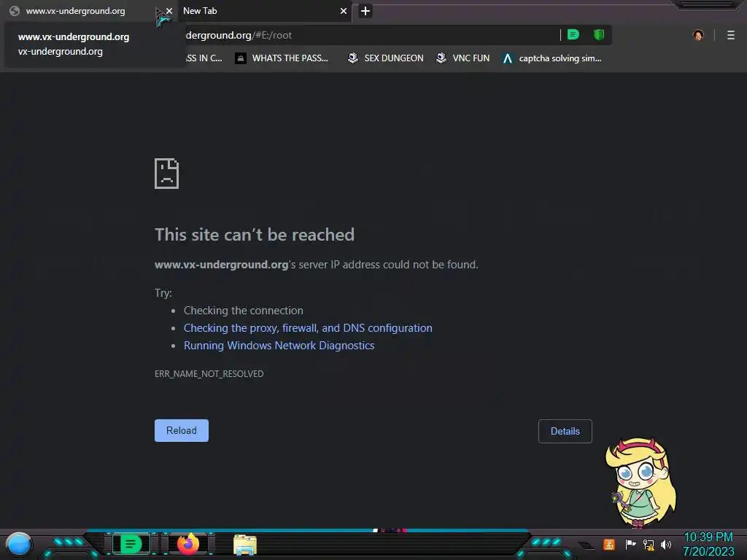The height and width of the screenshot is (560, 747).
Task: Click the Java tray icon
Action: 609,544
